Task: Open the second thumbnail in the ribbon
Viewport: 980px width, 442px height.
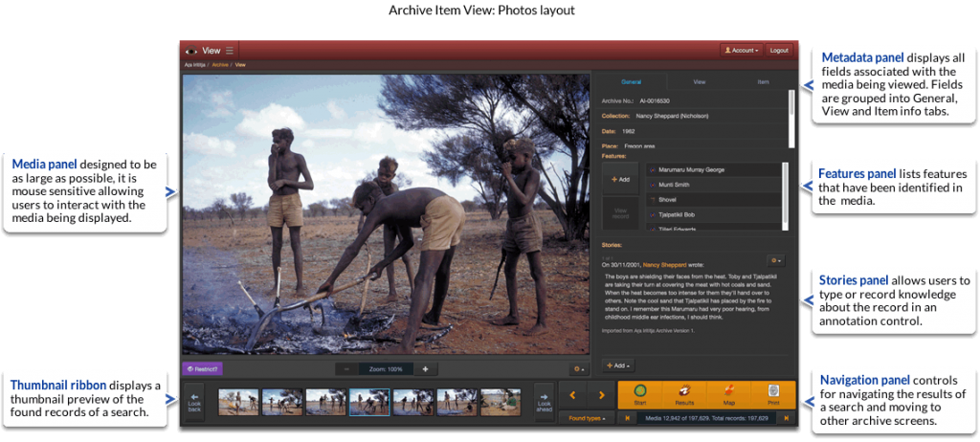Action: (x=282, y=402)
